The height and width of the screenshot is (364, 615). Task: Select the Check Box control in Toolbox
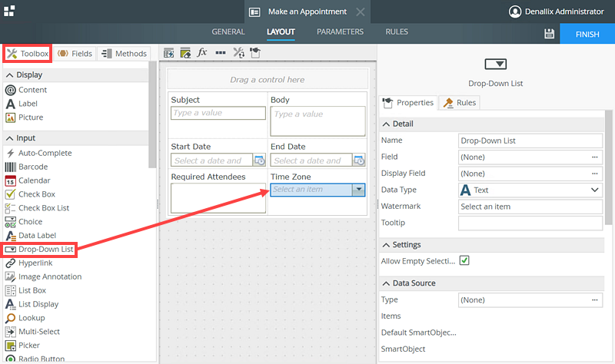(36, 194)
